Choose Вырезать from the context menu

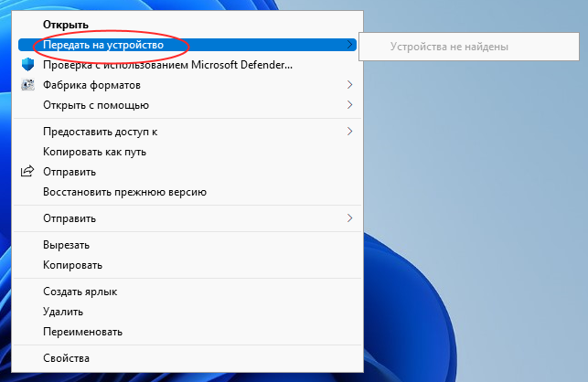click(x=187, y=245)
